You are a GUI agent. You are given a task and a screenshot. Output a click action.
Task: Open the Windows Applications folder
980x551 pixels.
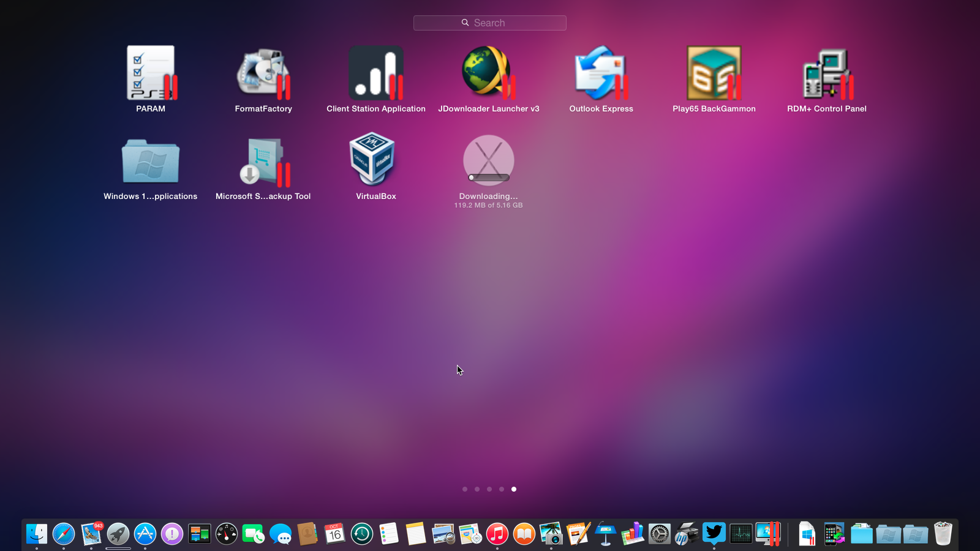pyautogui.click(x=151, y=161)
